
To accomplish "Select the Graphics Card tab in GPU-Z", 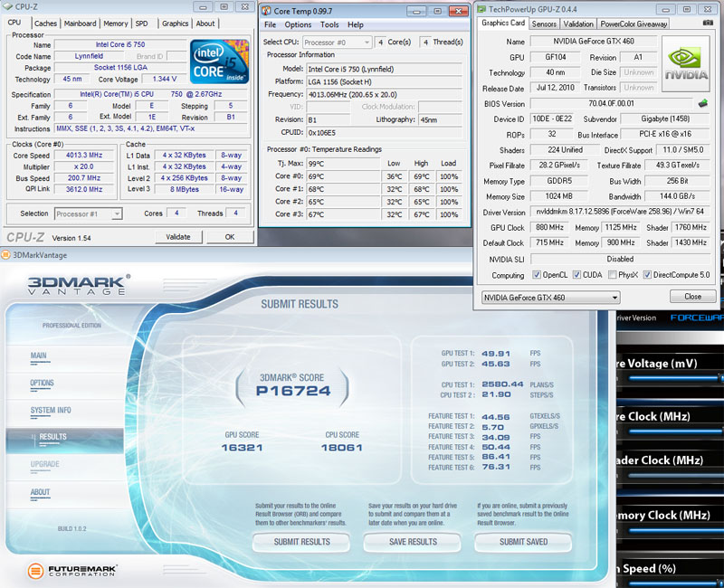I will click(503, 23).
